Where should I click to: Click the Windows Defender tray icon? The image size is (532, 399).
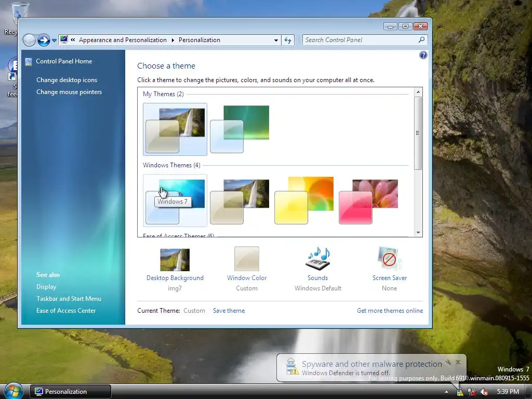(460, 392)
